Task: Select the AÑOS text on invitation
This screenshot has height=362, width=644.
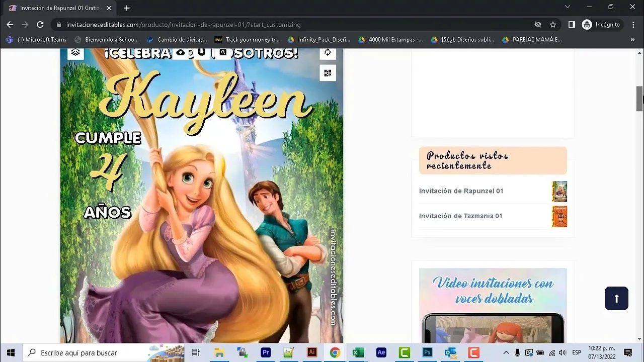Action: pos(108,212)
